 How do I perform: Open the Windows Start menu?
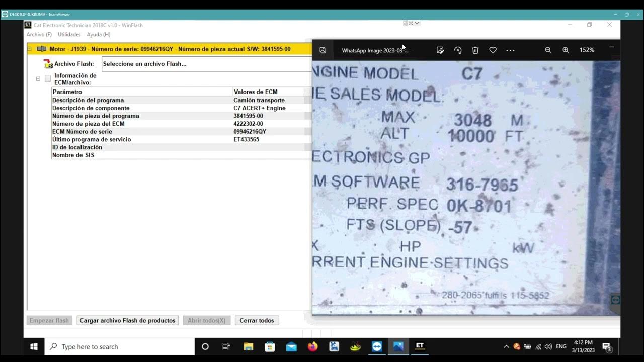point(34,346)
